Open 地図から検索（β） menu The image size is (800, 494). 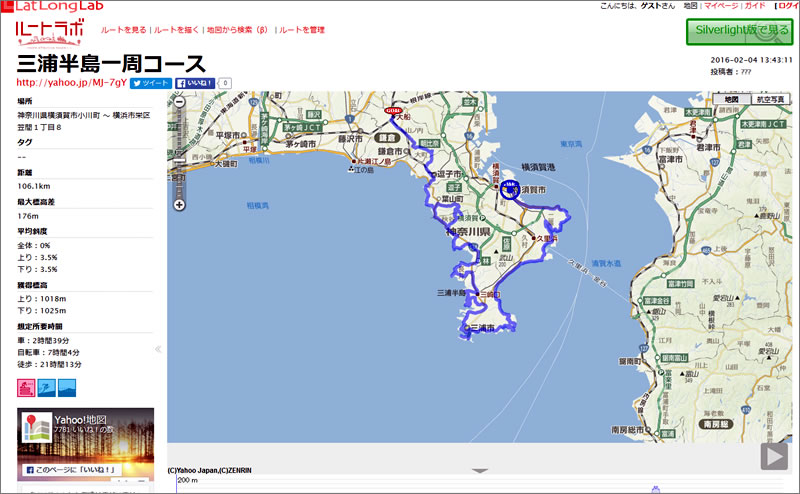tap(237, 30)
